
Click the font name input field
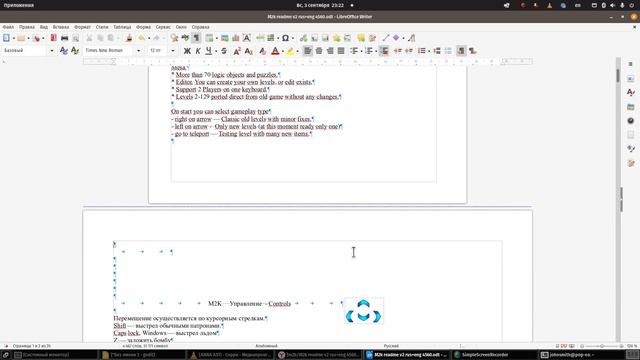[109, 51]
